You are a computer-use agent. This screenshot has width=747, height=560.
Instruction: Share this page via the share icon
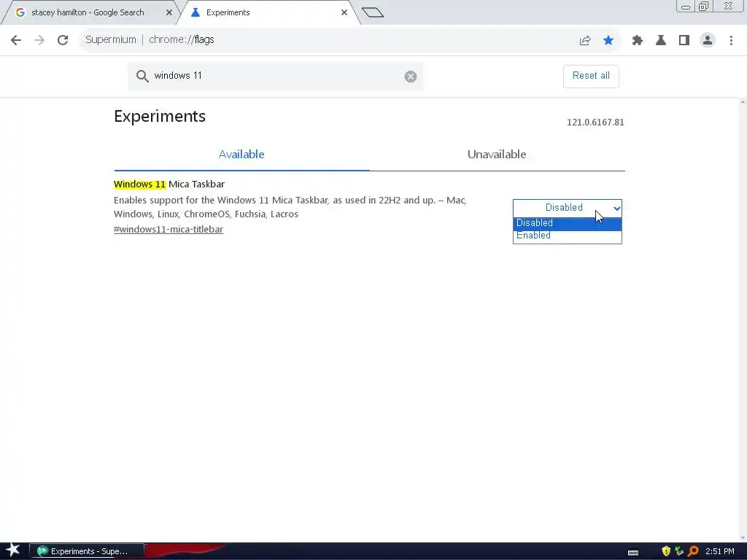click(585, 41)
